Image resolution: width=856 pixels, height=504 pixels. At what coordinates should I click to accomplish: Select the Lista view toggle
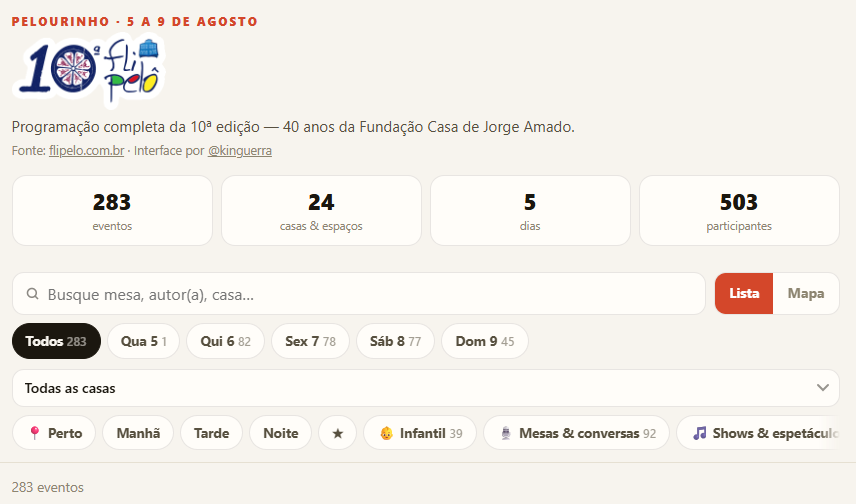(x=744, y=293)
